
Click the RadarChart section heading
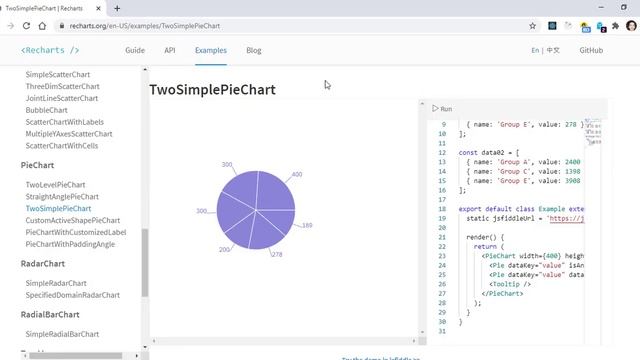[43, 263]
